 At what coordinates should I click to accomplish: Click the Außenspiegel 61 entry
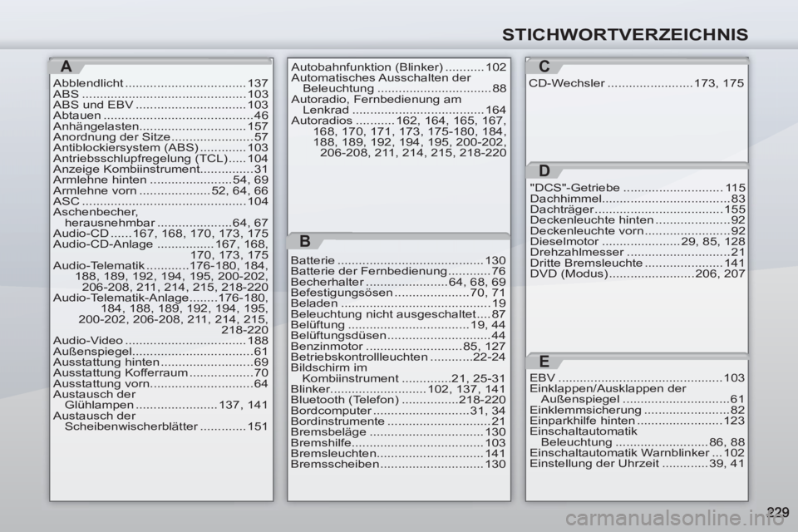(x=160, y=352)
